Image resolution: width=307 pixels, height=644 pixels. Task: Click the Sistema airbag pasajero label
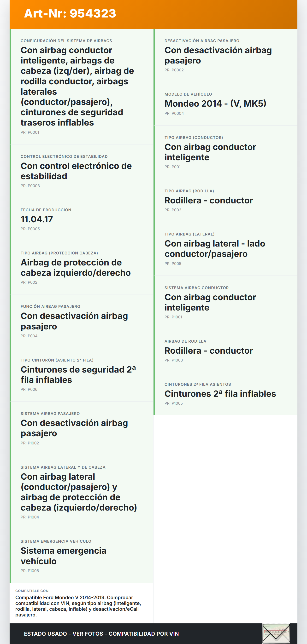(50, 414)
